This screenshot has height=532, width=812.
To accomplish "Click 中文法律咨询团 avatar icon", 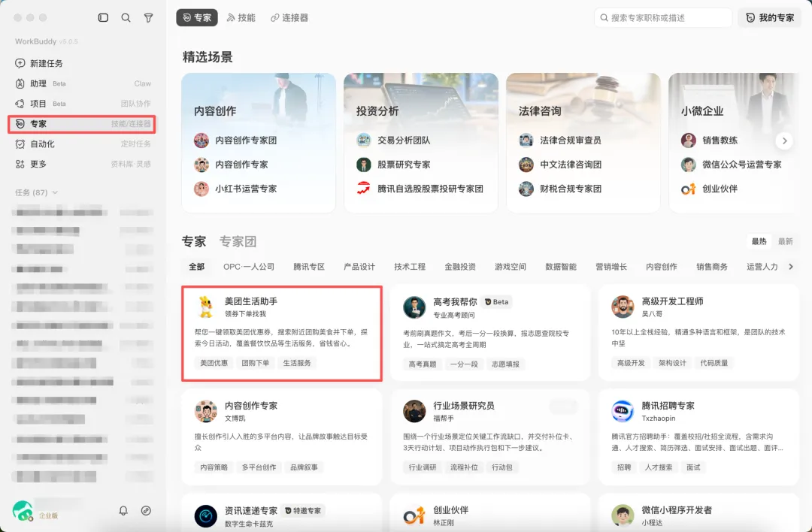I will pyautogui.click(x=526, y=165).
